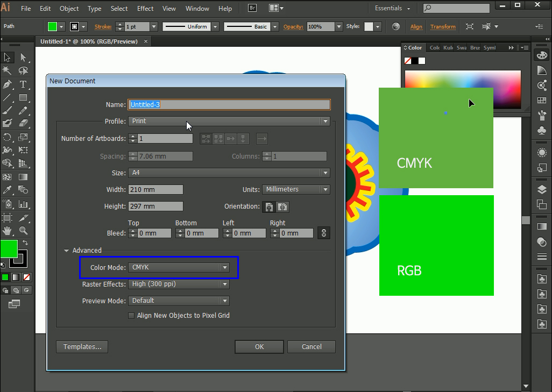Swap fill and stroke colors
552x392 pixels.
(x=25, y=243)
